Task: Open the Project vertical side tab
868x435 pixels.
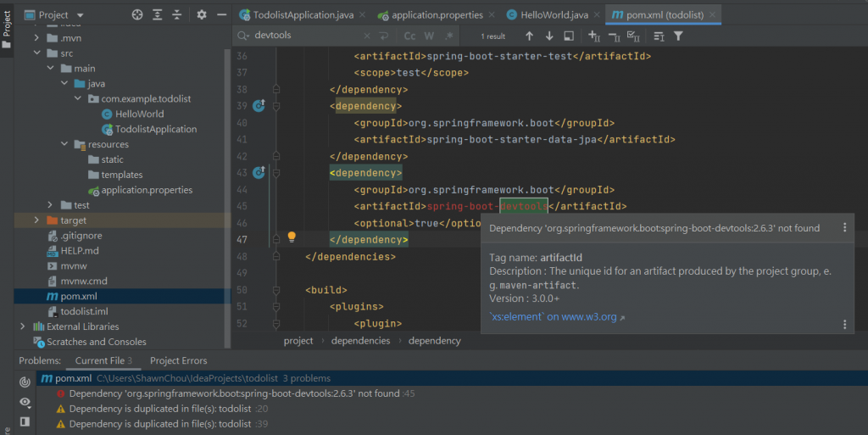Action: 7,29
